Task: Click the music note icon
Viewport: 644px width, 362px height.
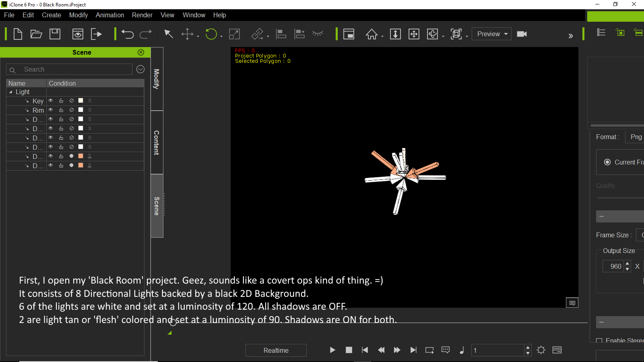Action: [x=462, y=350]
